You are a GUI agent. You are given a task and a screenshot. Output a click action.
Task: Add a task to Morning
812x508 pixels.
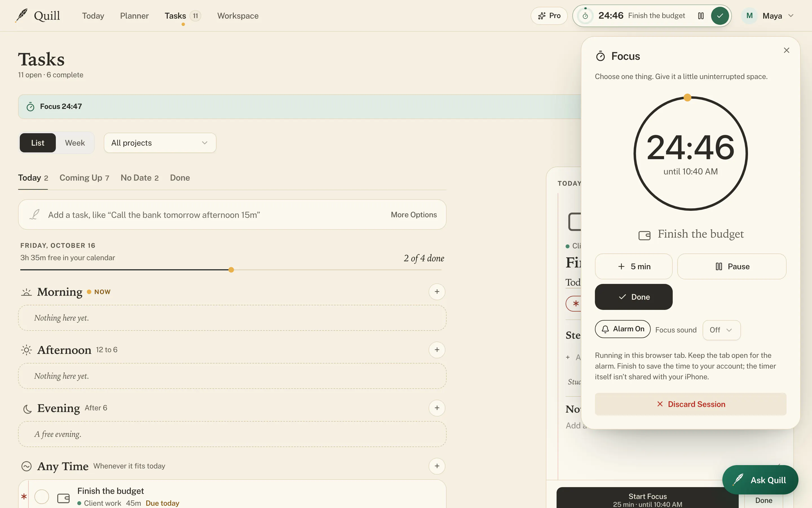tap(437, 292)
